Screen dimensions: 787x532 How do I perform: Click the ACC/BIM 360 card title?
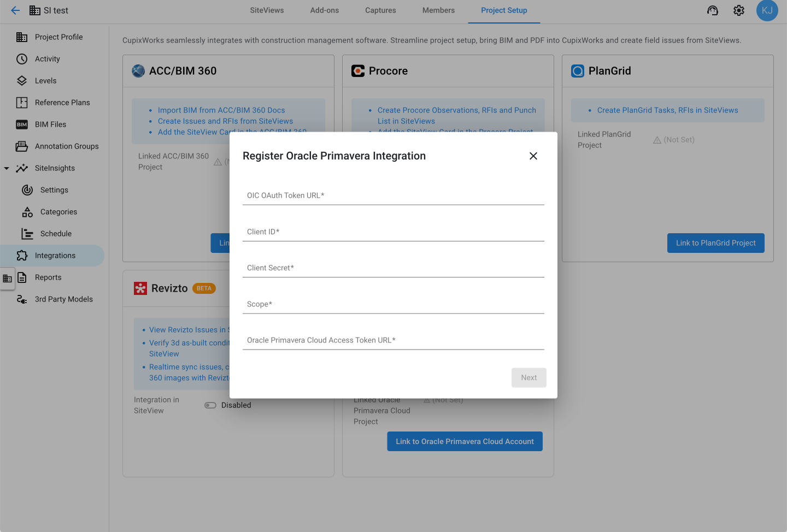point(183,71)
